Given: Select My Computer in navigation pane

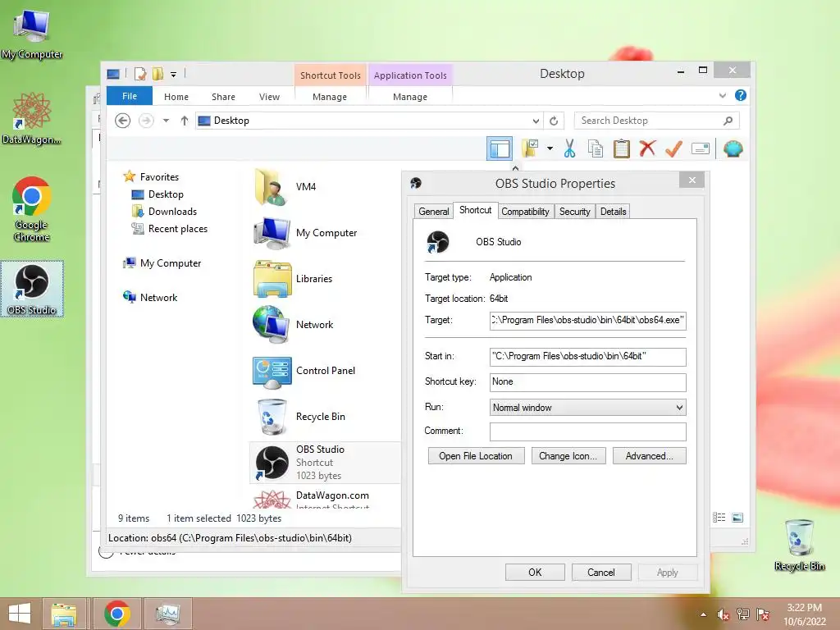Looking at the screenshot, I should [171, 263].
